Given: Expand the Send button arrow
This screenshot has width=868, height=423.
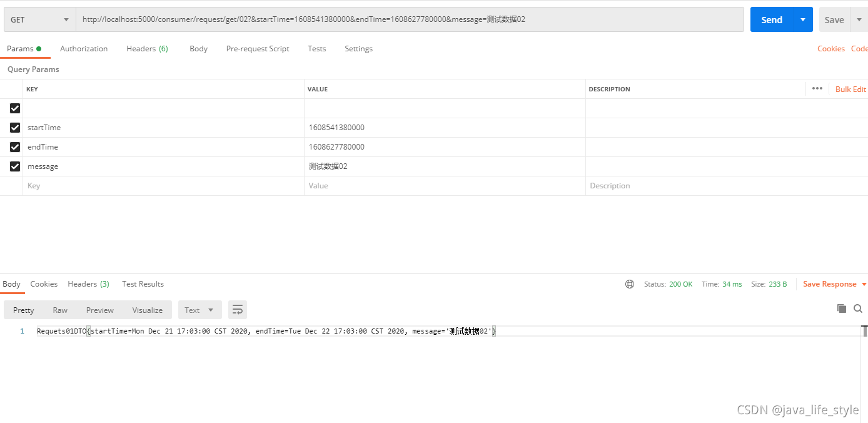Looking at the screenshot, I should coord(803,19).
